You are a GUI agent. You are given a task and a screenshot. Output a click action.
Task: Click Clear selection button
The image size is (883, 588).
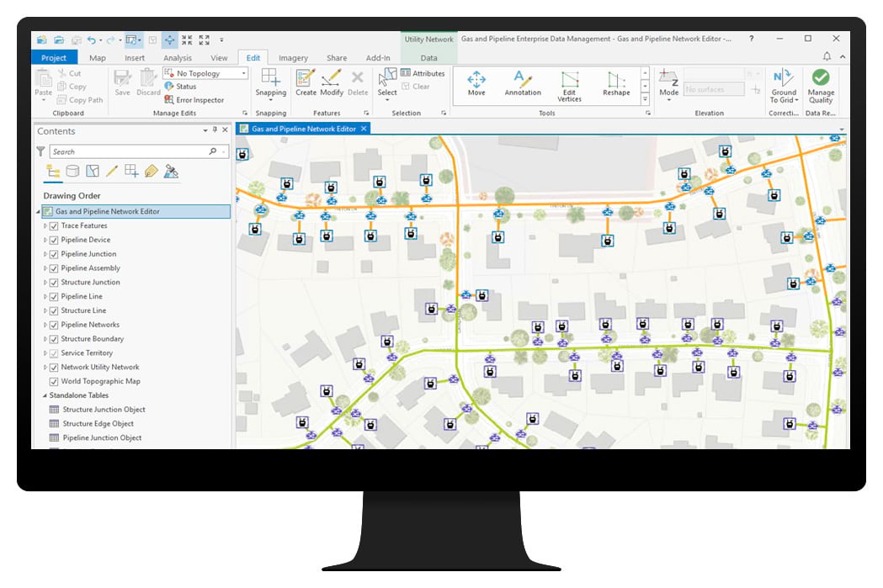pyautogui.click(x=416, y=87)
